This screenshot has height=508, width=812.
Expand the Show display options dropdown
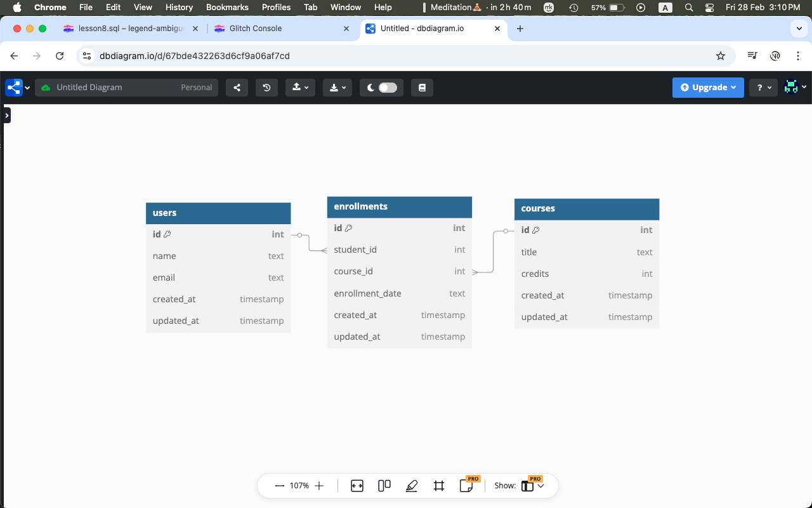point(533,486)
